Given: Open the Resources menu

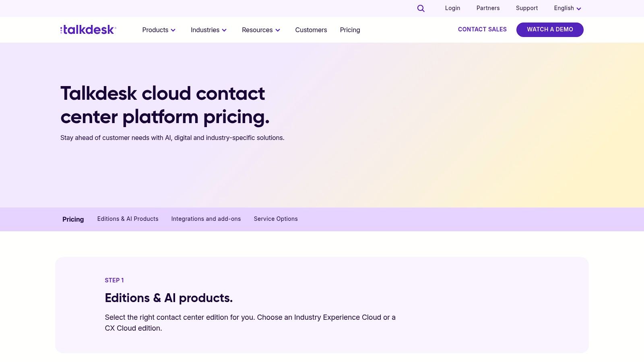Looking at the screenshot, I should click(257, 30).
